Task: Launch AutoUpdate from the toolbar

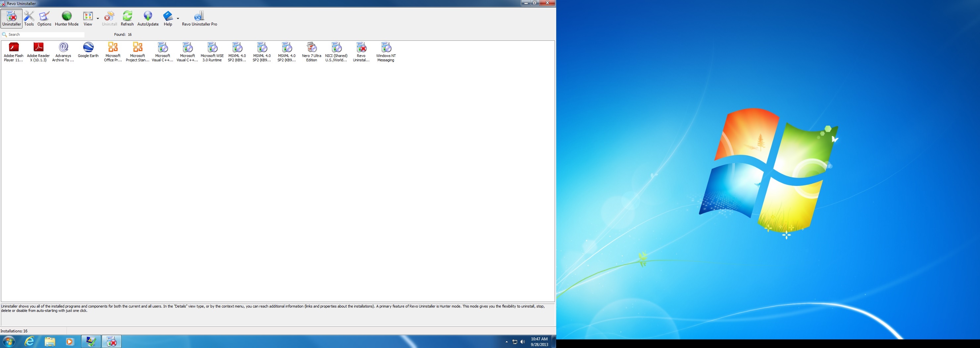Action: (x=148, y=18)
